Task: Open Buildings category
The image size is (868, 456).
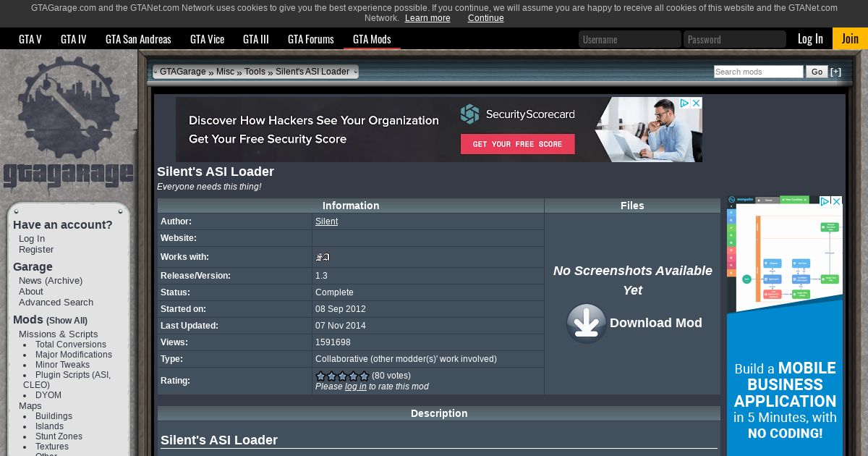Action: click(54, 416)
